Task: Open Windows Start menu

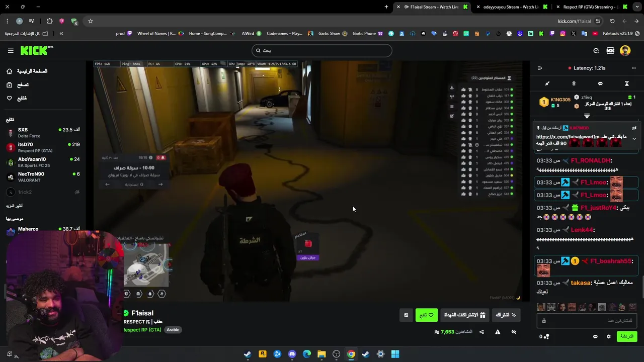Action: pos(395,354)
